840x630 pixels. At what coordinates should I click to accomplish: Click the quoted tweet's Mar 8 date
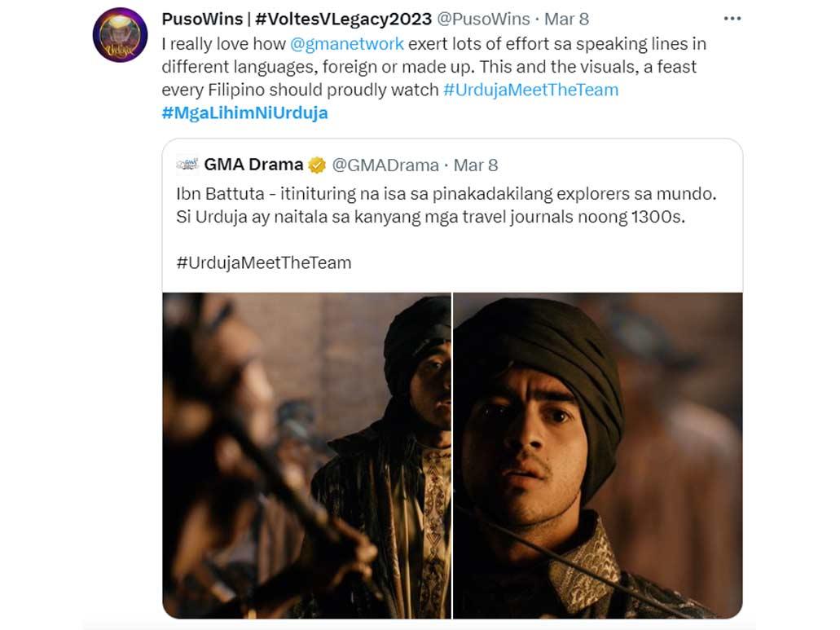coord(475,165)
